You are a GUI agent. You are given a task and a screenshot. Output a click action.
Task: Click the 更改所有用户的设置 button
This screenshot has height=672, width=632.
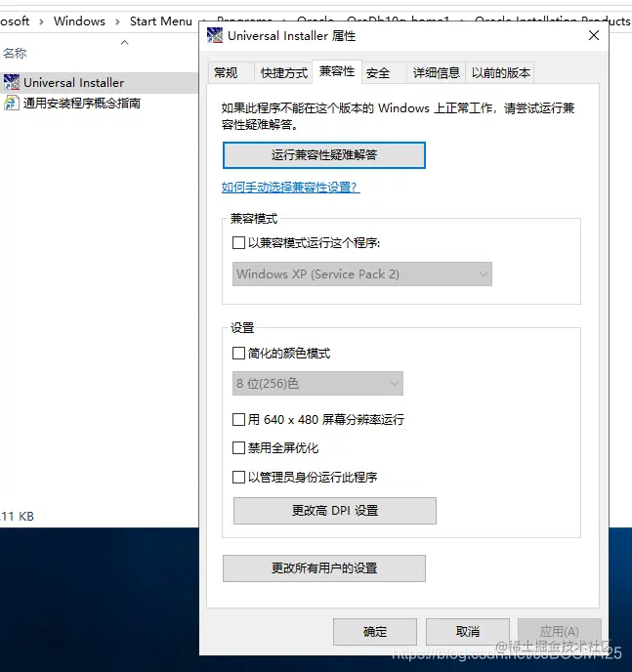click(x=324, y=568)
